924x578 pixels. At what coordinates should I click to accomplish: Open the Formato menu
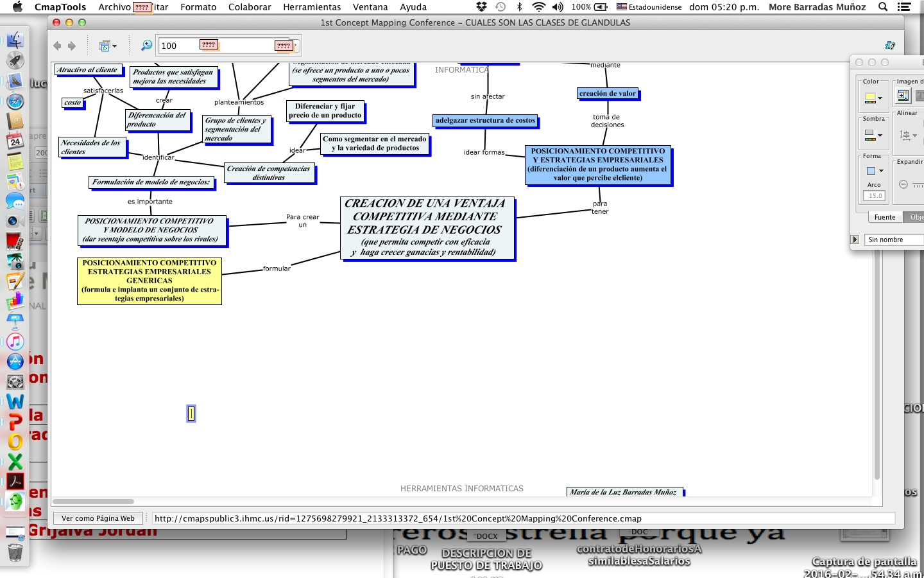coord(198,7)
